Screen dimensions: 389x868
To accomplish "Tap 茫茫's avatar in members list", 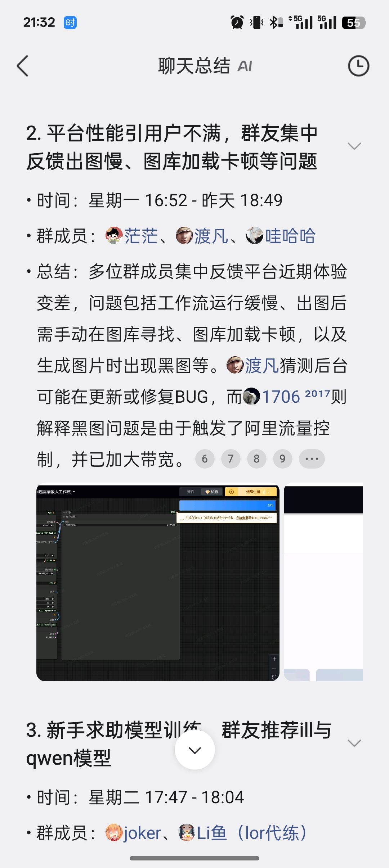I will (114, 236).
